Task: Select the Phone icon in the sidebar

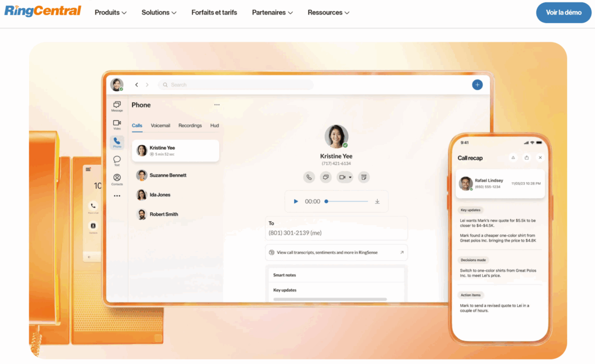Action: pos(117,142)
